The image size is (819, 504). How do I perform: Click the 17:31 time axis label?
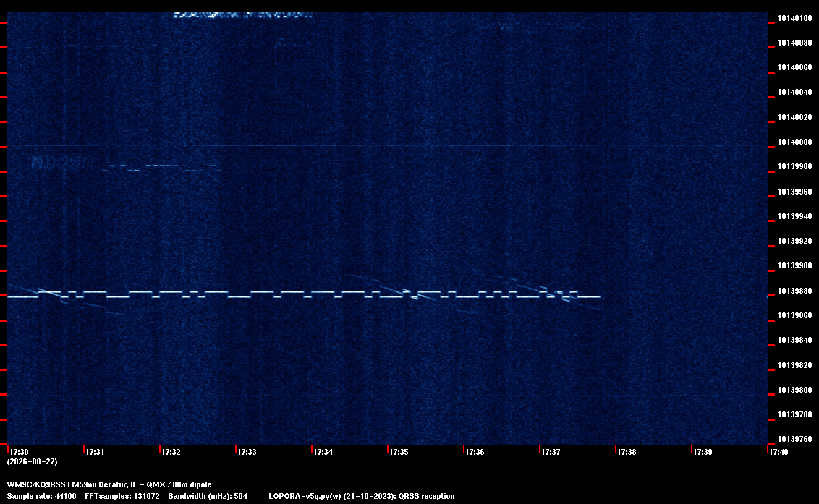[95, 452]
